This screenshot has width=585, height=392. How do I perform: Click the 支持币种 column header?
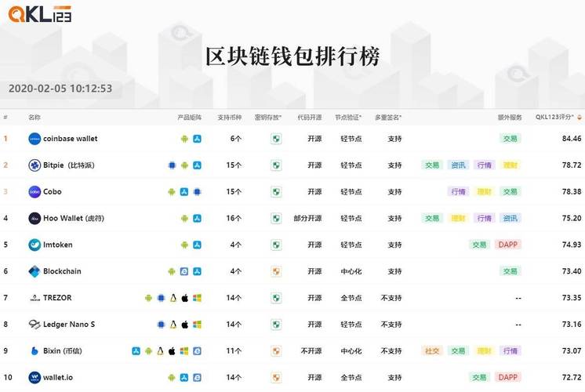tap(230, 118)
